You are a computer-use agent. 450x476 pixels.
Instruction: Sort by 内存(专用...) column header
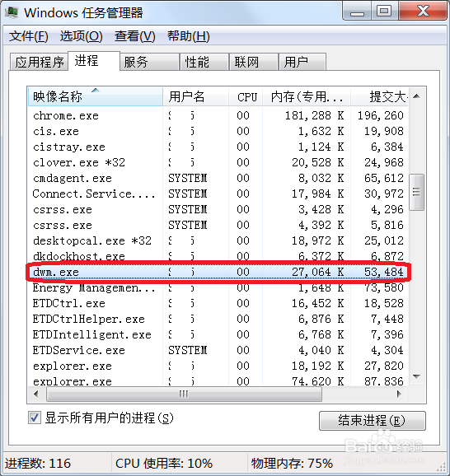[307, 96]
